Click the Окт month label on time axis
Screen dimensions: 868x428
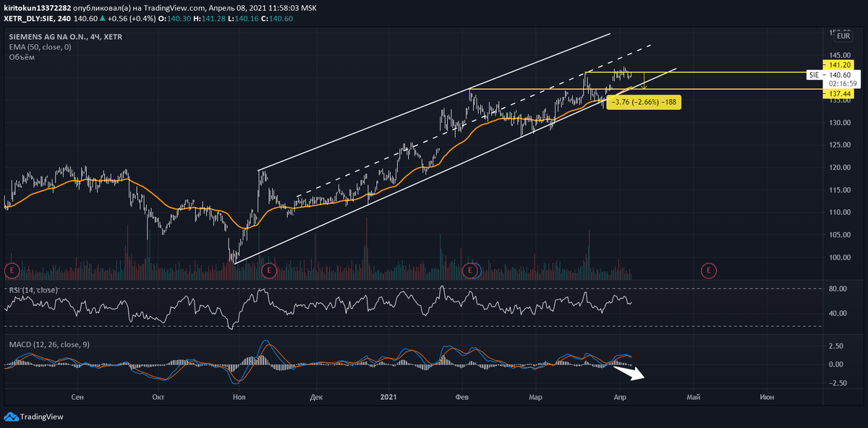click(x=158, y=397)
